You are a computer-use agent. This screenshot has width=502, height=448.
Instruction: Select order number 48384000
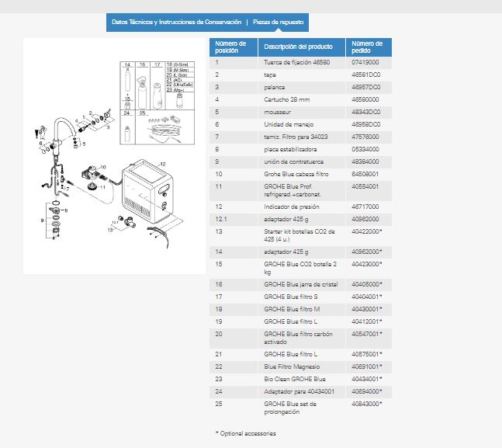[x=365, y=161]
